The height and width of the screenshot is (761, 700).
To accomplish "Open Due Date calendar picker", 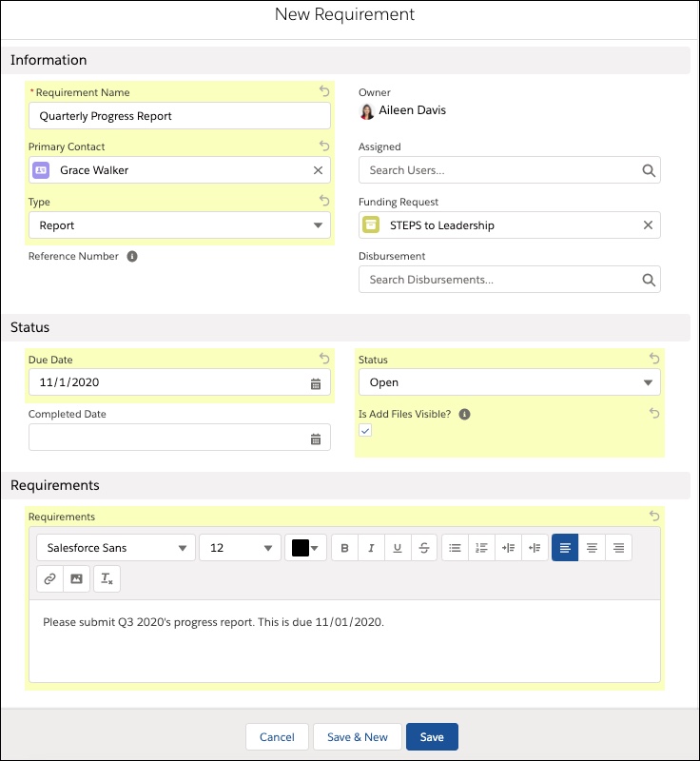I will pos(316,384).
